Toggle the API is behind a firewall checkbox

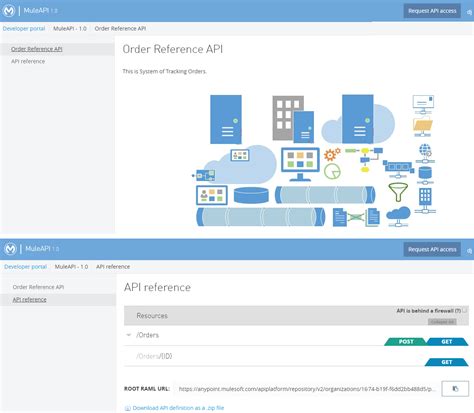(x=465, y=310)
